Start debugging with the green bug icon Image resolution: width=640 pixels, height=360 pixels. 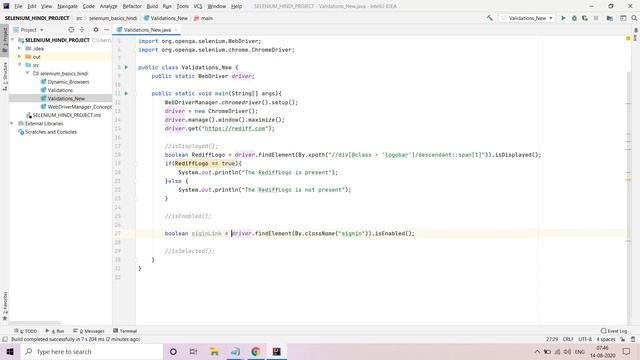tap(574, 18)
